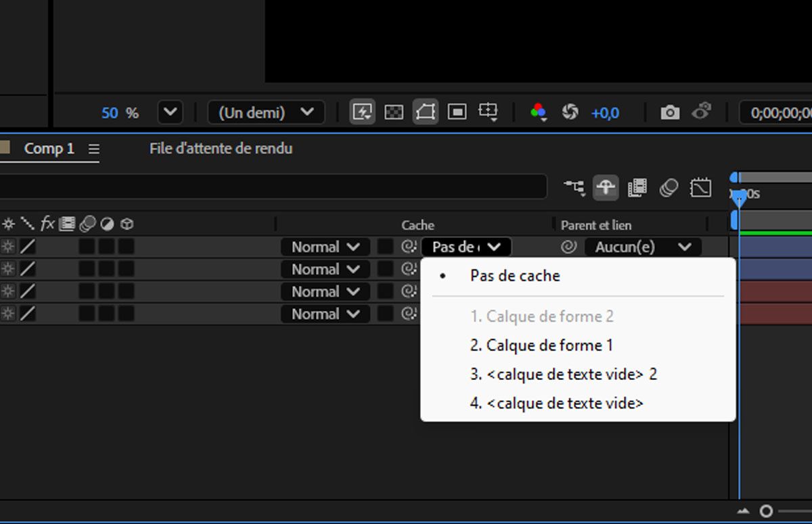Screen dimensions: 812x524
Task: Toggle mask and shape path visibility
Action: (x=426, y=112)
